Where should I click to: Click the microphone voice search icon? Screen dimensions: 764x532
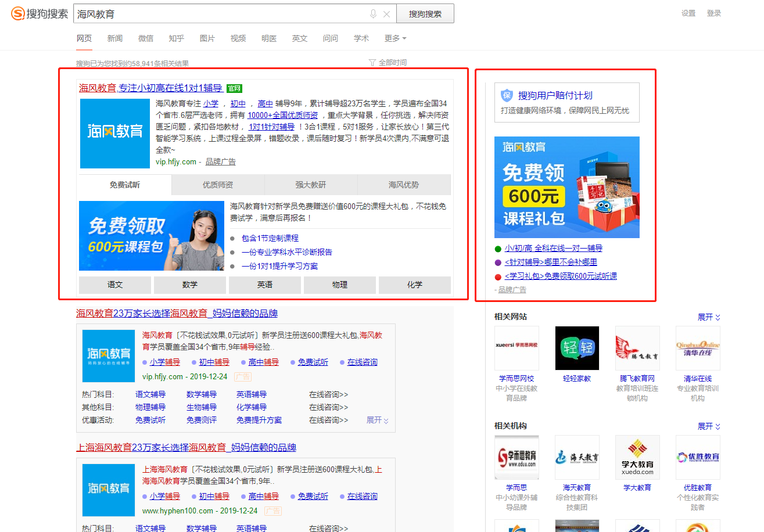pos(373,14)
